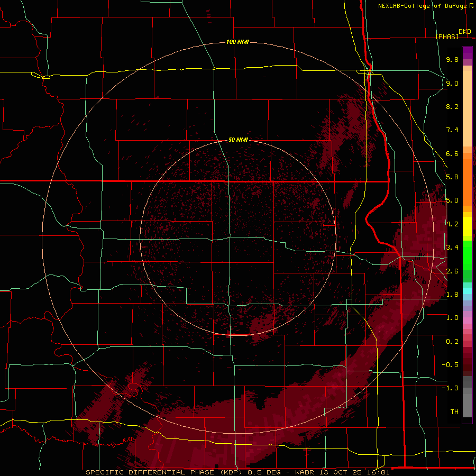Click the 4.2 scale value
Image resolution: width=476 pixels, height=476 pixels.
coord(452,224)
